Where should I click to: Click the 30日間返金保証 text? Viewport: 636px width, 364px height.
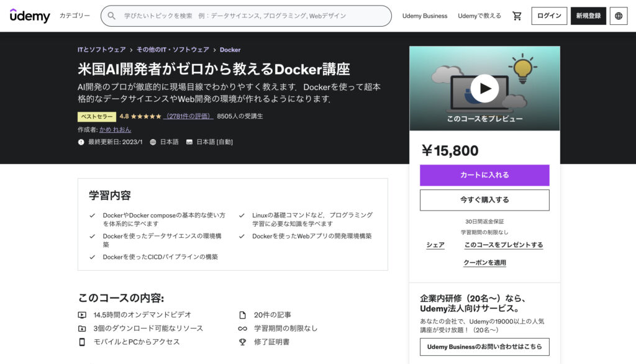pyautogui.click(x=484, y=222)
